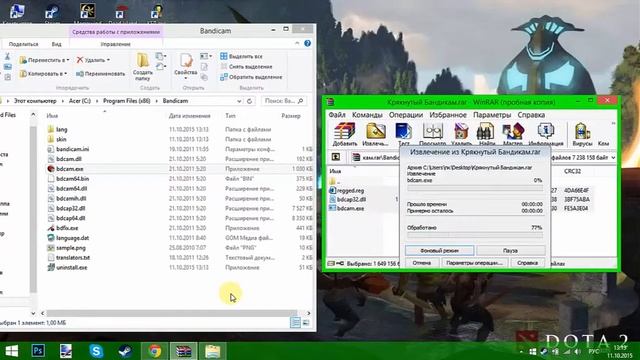Expand WinRAR toolbar overflow chevron
This screenshot has height=360, width=640.
tap(613, 124)
